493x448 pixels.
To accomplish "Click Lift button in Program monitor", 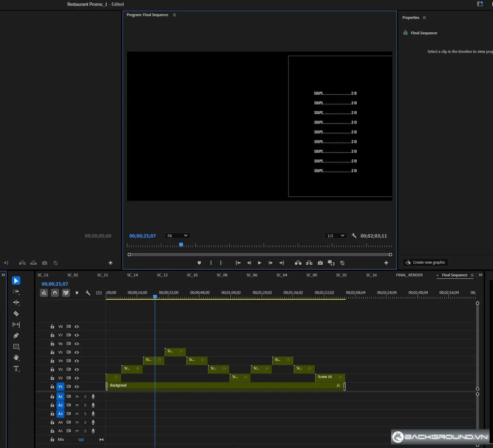I will pos(298,263).
